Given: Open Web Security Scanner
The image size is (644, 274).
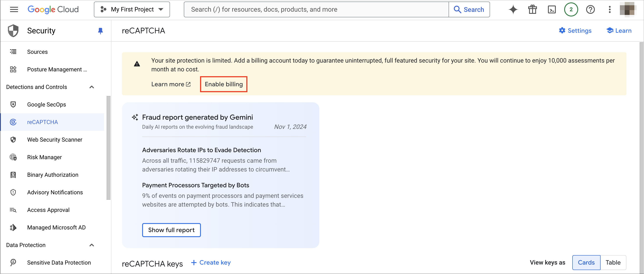Looking at the screenshot, I should [x=52, y=139].
